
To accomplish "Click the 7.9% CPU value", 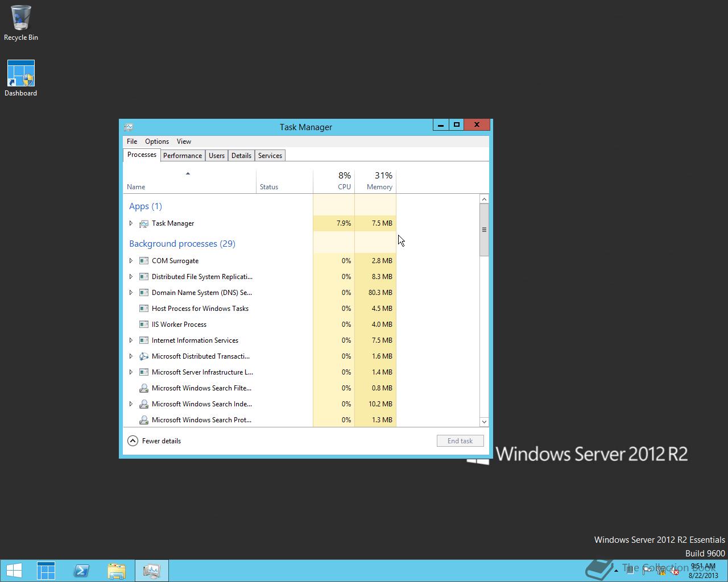I will 344,223.
